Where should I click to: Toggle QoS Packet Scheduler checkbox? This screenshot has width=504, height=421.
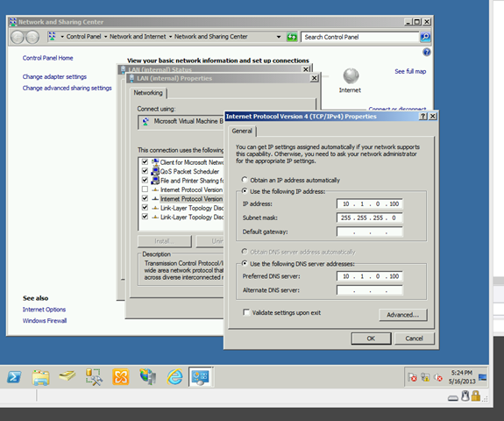(145, 171)
